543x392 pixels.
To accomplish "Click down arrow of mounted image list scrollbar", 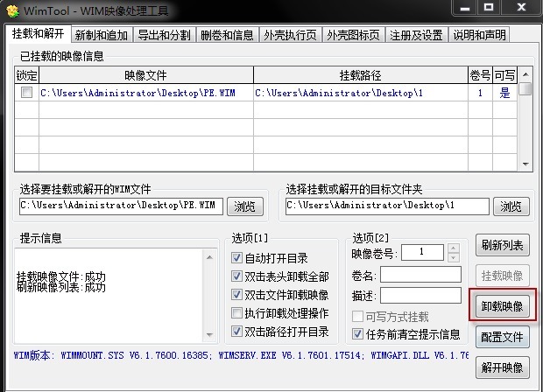I will [525, 164].
